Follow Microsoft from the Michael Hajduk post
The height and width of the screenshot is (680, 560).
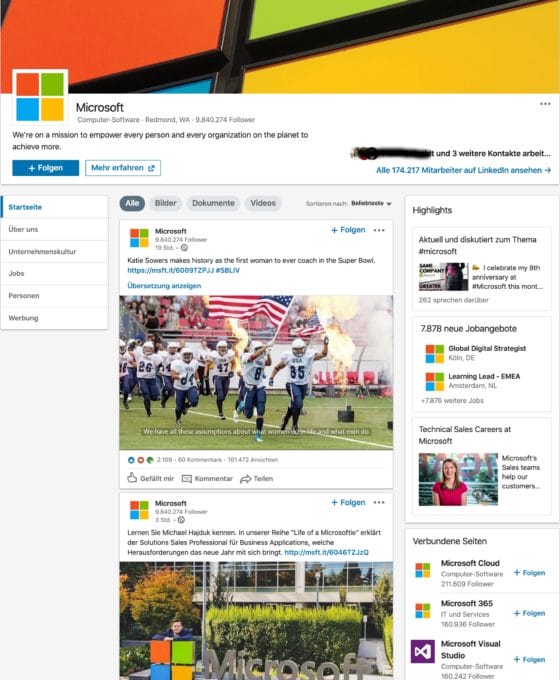coord(348,502)
